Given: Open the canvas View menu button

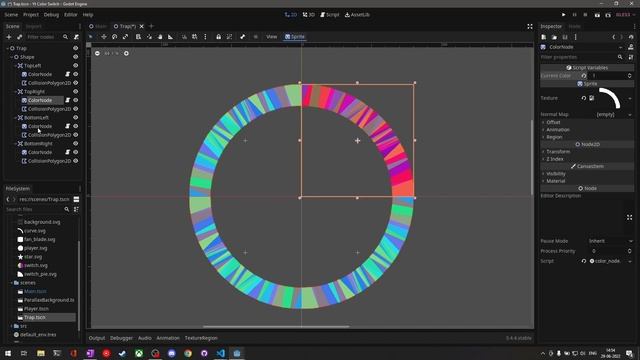Looking at the screenshot, I should 271,37.
